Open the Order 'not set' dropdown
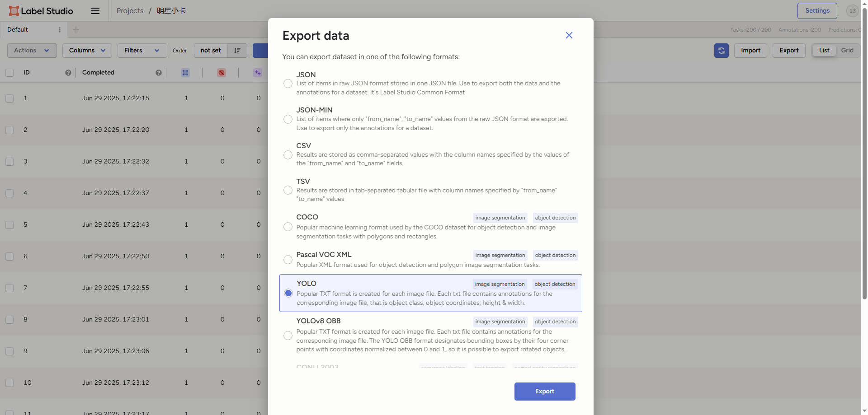The height and width of the screenshot is (415, 868). tap(211, 51)
